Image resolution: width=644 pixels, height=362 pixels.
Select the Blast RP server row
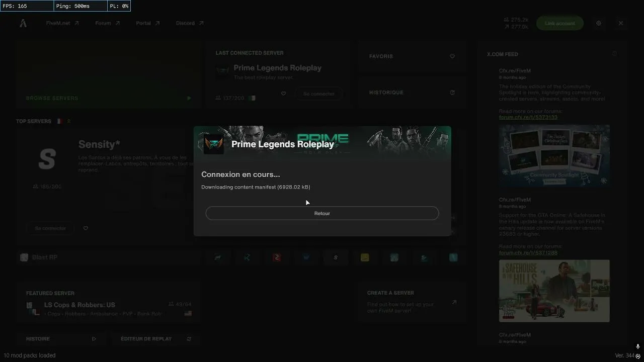click(x=108, y=257)
